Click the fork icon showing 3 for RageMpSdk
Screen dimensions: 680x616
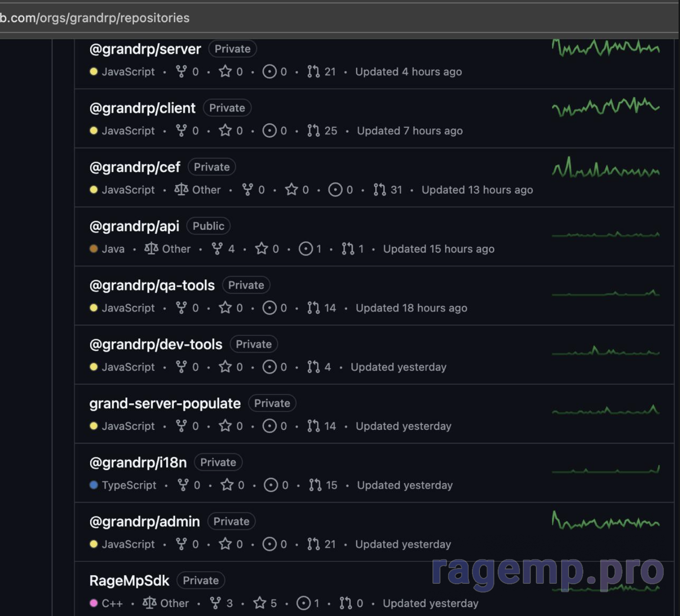215,603
